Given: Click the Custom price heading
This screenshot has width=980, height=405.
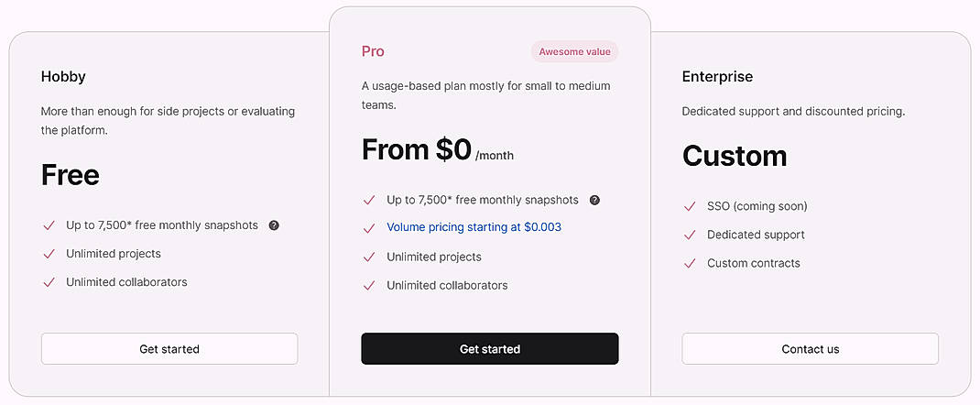Looking at the screenshot, I should [735, 156].
